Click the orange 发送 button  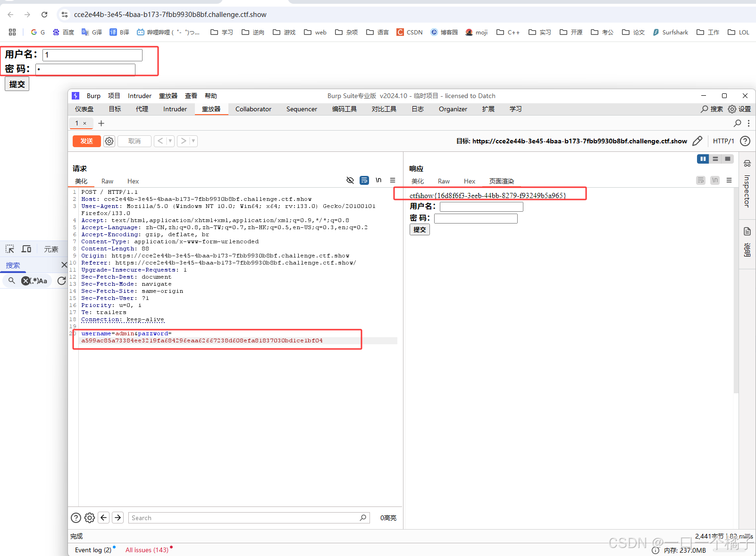87,141
